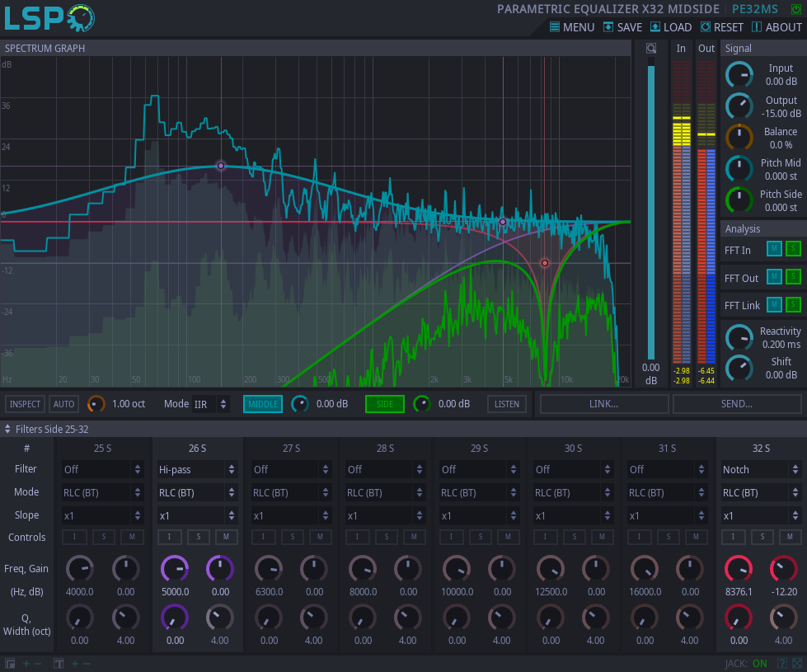Click the LSP gear logo
807x672 pixels.
pyautogui.click(x=80, y=18)
